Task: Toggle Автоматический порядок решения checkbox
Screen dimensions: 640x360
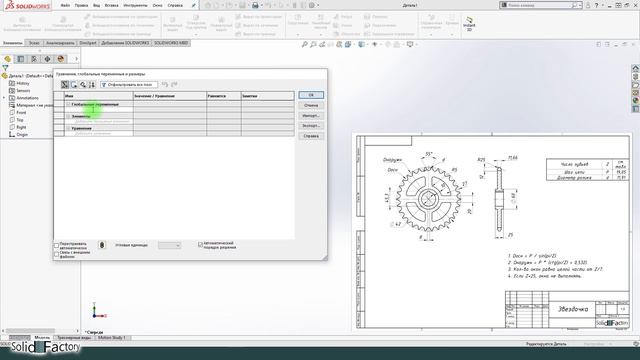Action: point(200,245)
